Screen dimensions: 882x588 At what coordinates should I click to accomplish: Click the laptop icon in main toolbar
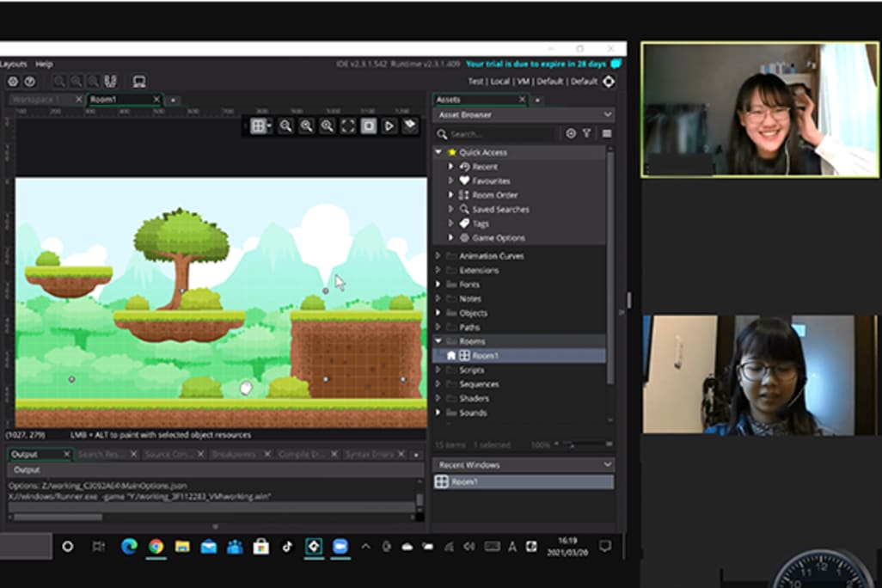click(x=138, y=82)
